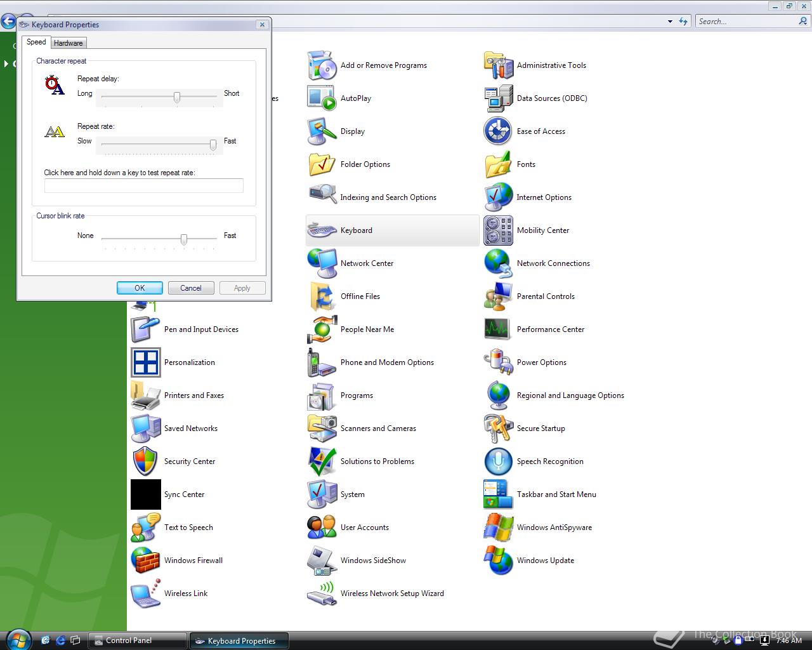
Task: Click the repeat rate test field
Action: (144, 185)
